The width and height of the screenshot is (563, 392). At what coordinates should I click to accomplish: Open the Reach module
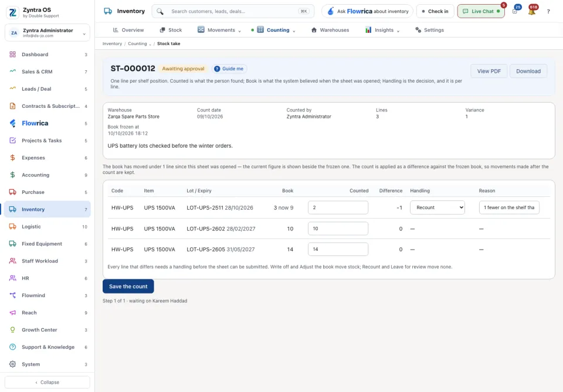click(48, 313)
